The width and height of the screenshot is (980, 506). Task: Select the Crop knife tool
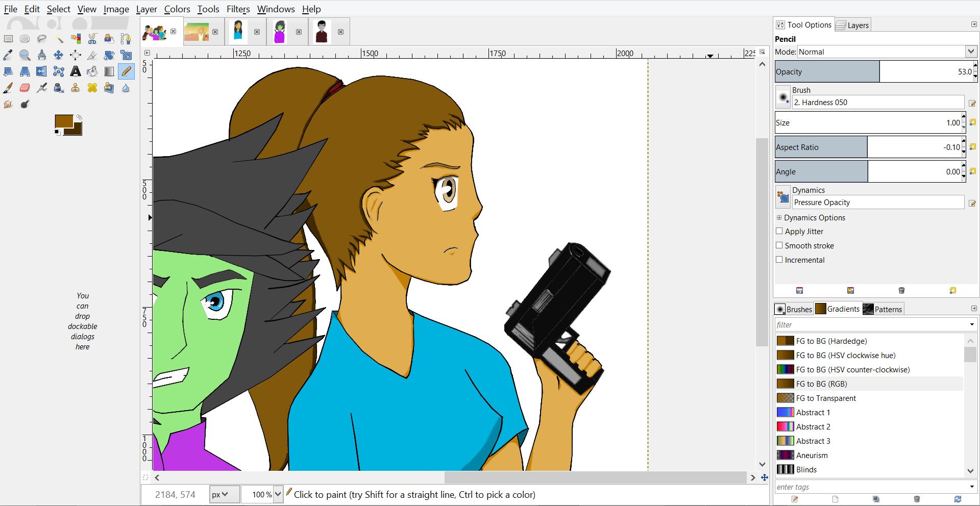point(92,55)
